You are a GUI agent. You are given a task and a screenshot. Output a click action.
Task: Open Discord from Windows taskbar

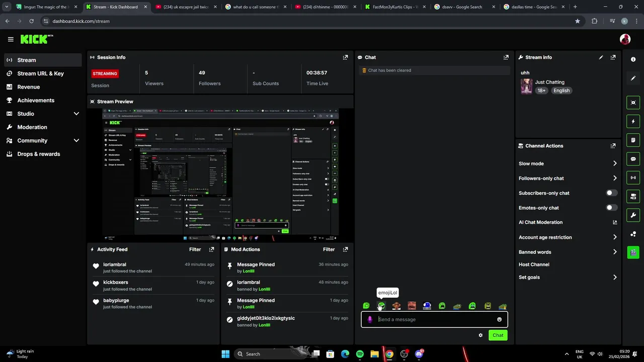[419, 354]
